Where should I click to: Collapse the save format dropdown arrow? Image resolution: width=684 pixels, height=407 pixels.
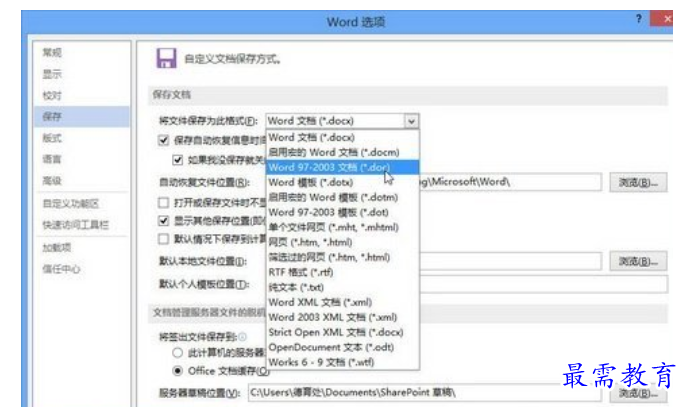pyautogui.click(x=411, y=121)
